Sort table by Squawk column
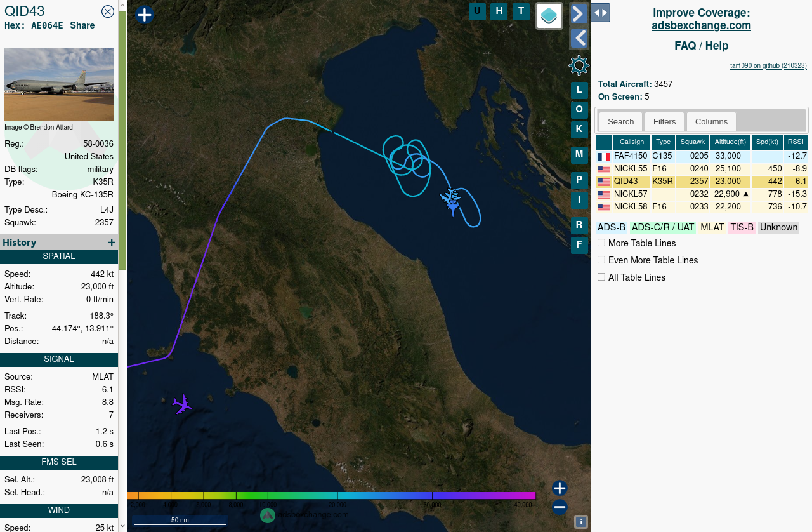812x532 pixels. coord(693,142)
